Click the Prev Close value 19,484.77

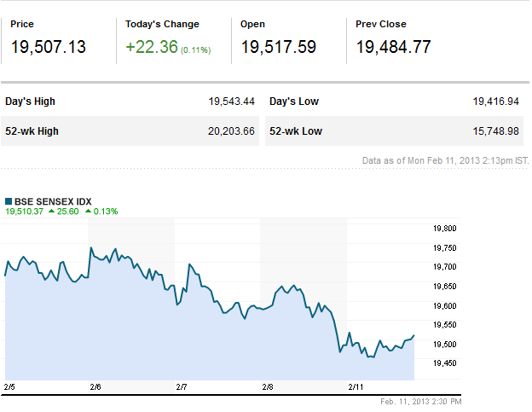[x=394, y=47]
